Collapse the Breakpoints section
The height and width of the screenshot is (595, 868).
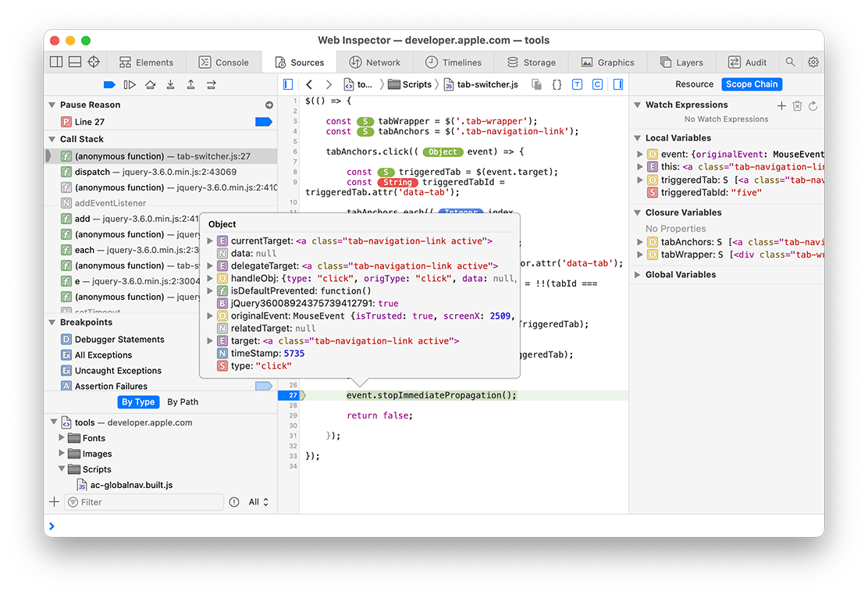[x=52, y=322]
